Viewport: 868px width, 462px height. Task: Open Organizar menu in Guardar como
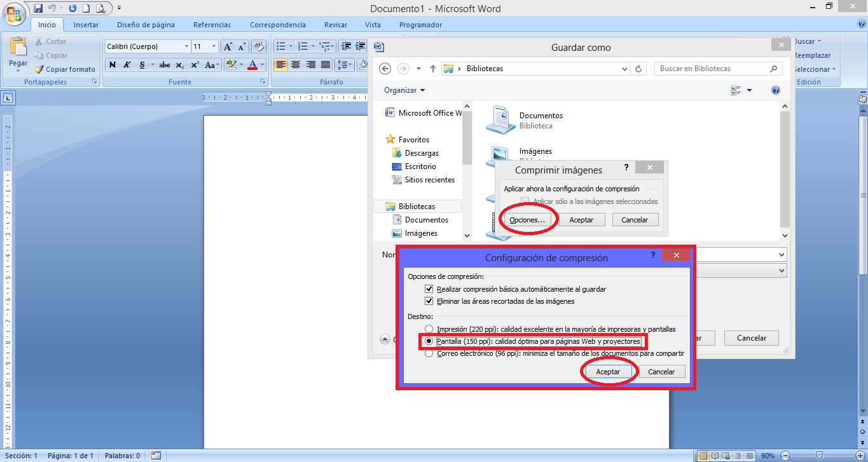click(404, 90)
